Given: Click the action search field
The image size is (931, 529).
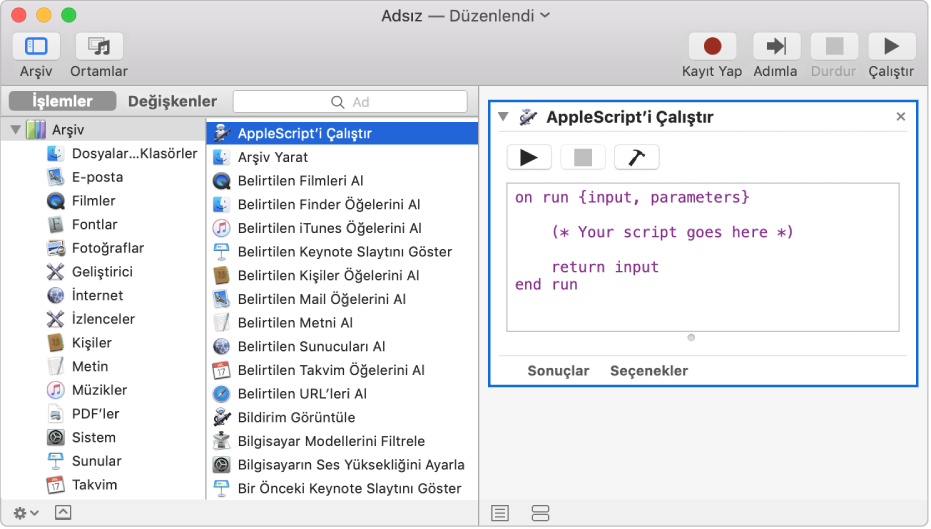Looking at the screenshot, I should [x=350, y=102].
